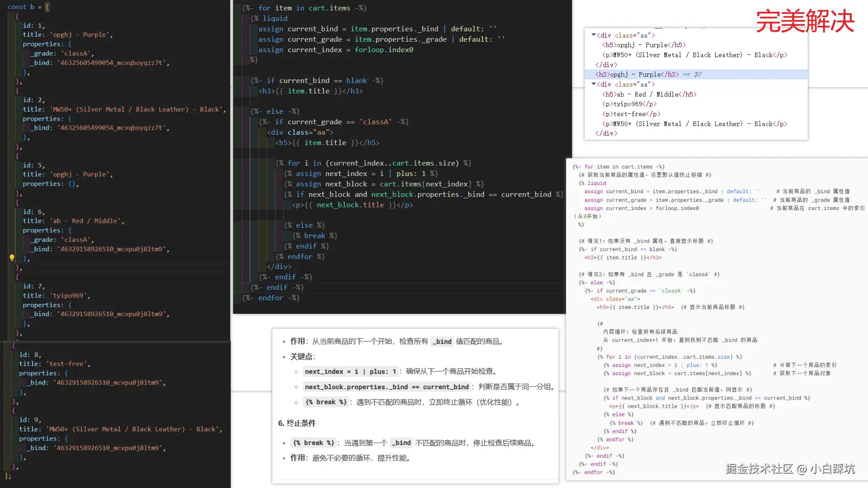Click 'if current_bind == blank' in dark editor
868x488 pixels.
point(317,80)
